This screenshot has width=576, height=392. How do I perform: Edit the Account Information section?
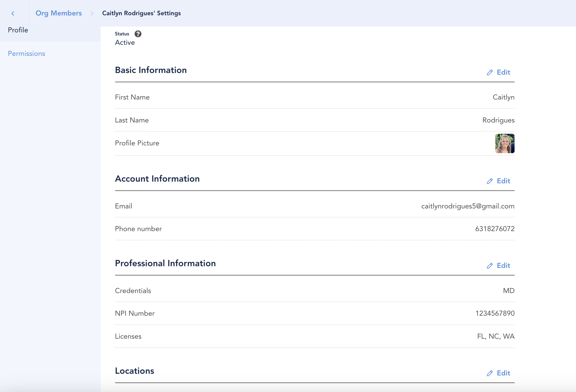click(503, 181)
